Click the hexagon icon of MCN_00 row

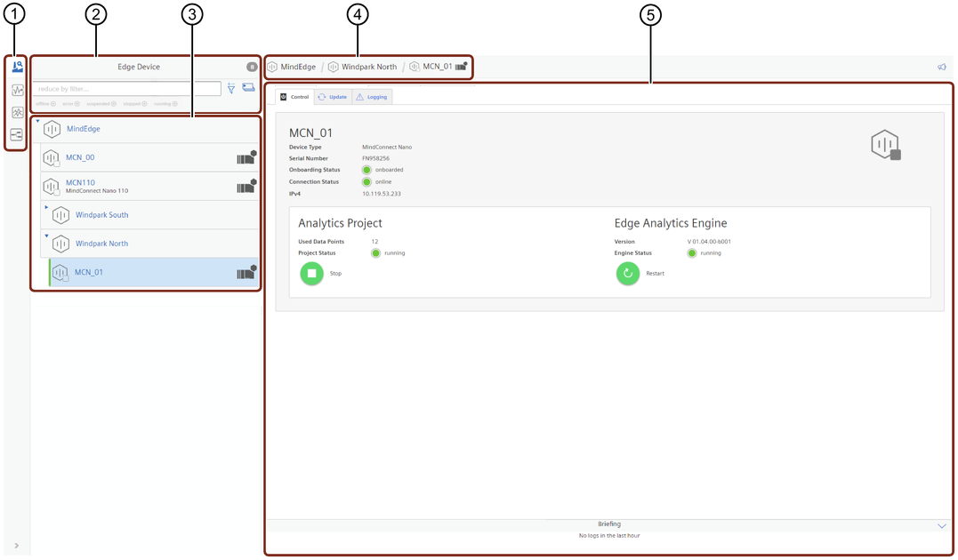coord(52,158)
